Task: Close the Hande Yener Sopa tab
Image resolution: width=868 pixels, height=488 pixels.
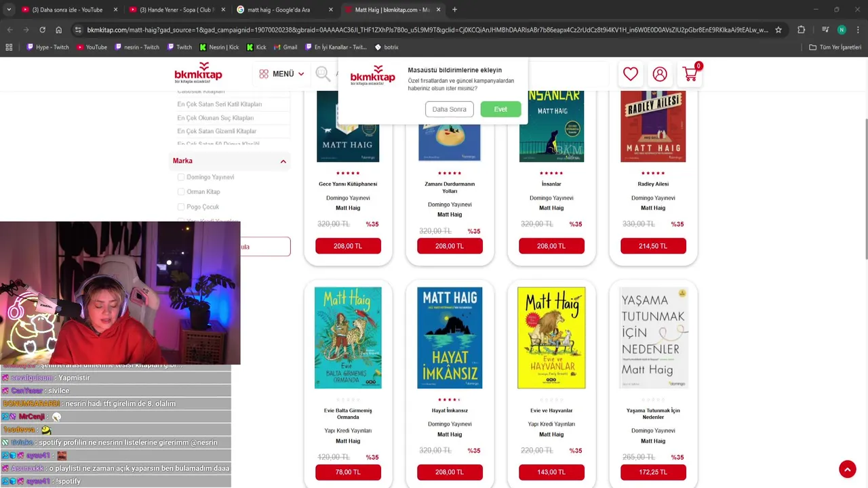Action: pos(223,9)
